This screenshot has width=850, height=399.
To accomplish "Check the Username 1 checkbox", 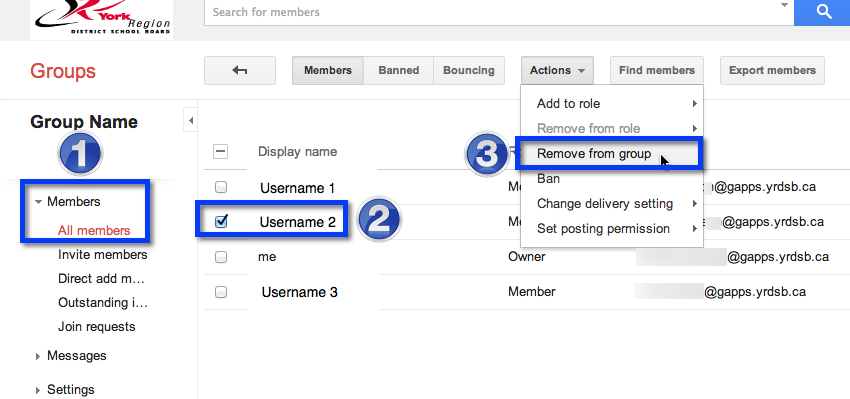I will point(221,188).
